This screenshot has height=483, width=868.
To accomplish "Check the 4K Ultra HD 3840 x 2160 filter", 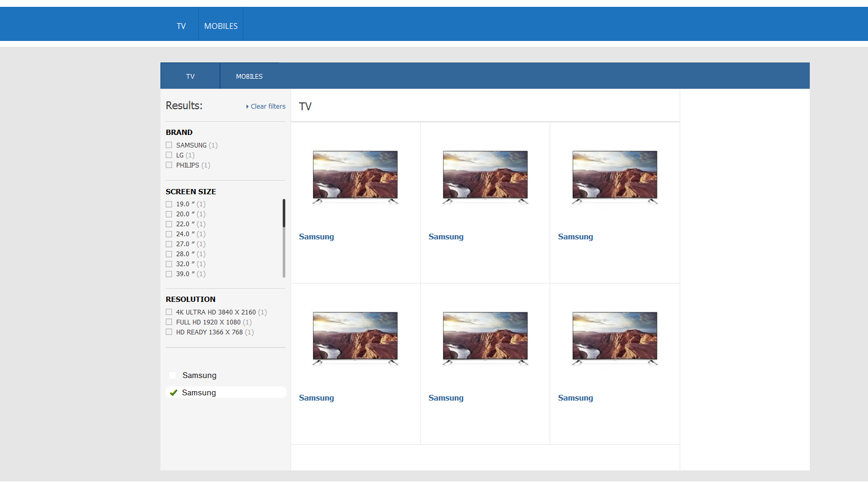I will 169,312.
